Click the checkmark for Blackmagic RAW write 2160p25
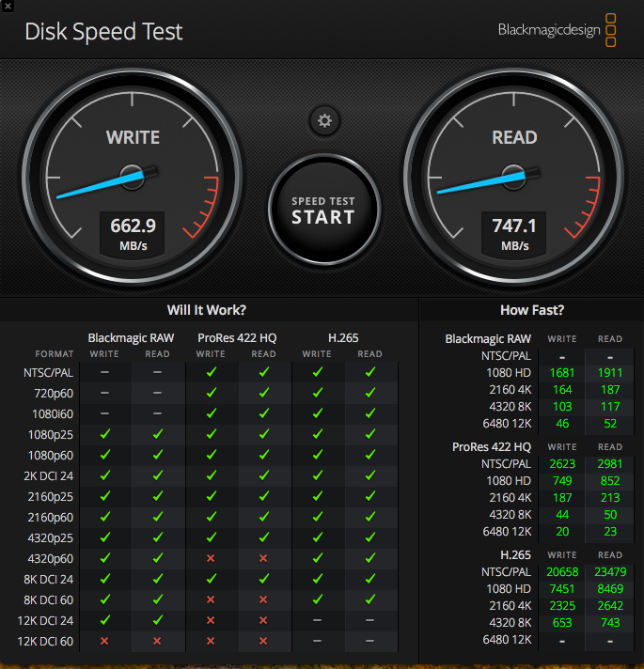The width and height of the screenshot is (644, 669). click(x=105, y=496)
